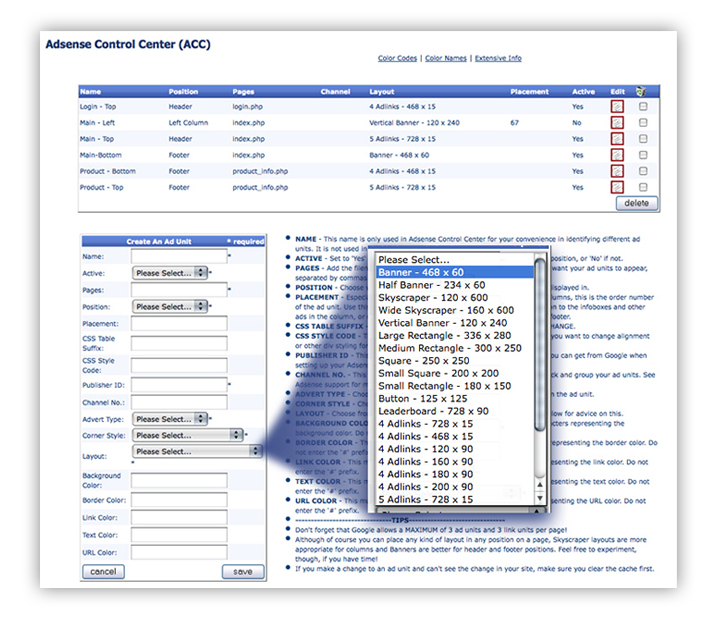Check the delete box for Product - Bottom
Screen dimensions: 710x625
tap(643, 171)
